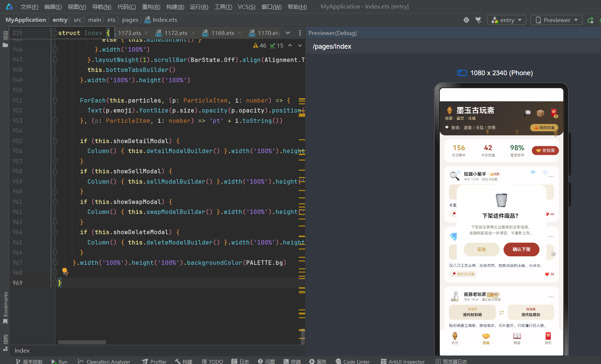The image size is (601, 364).
Task: Open the ArkUI Inspector tool window
Action: (x=403, y=361)
